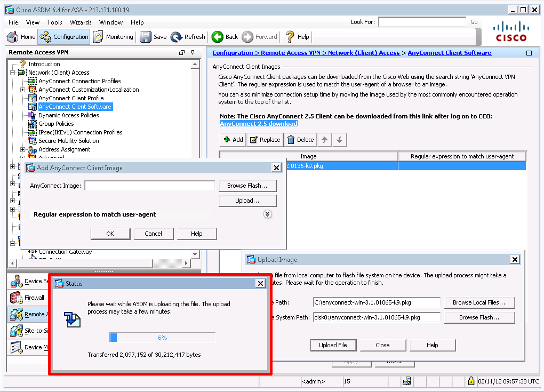Screen dimensions: 544x392
Task: Move the image down with arrow
Action: tap(340, 140)
